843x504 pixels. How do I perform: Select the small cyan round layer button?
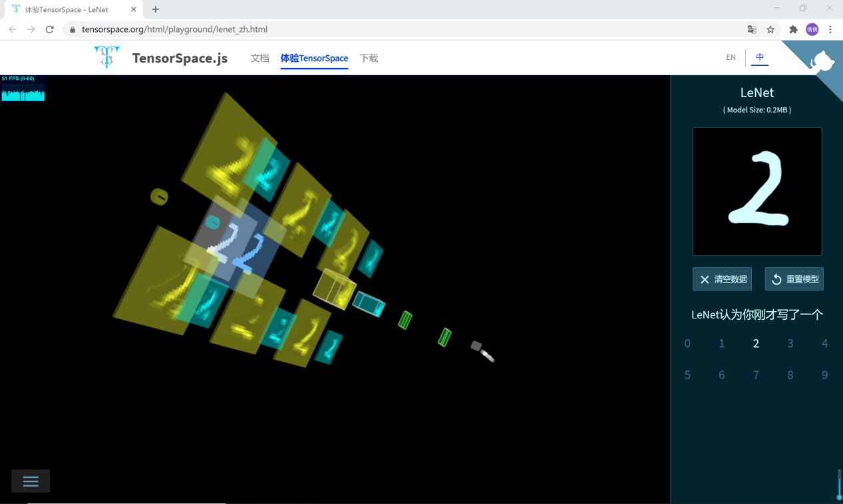pos(213,222)
